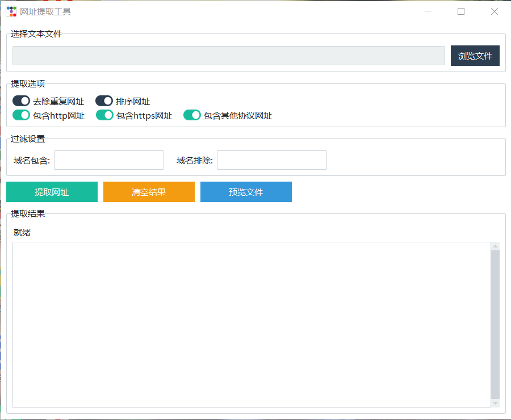Click the 提取网址 button
This screenshot has width=511, height=420.
point(51,192)
